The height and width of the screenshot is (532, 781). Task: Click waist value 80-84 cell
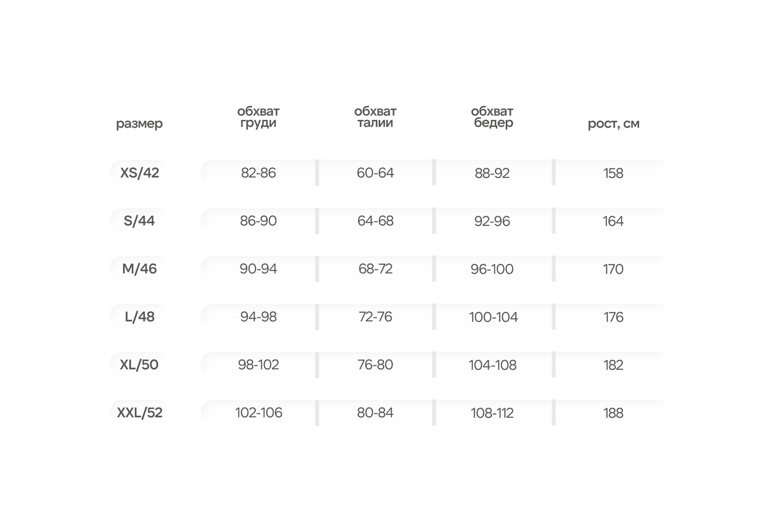375,413
